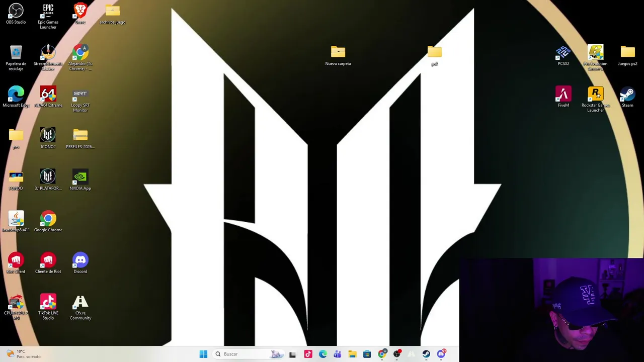Select the ICONO2 file icon

48,139
